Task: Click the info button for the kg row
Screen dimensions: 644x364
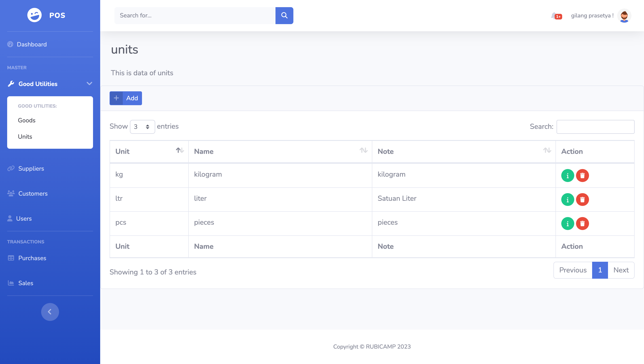Action: [568, 176]
